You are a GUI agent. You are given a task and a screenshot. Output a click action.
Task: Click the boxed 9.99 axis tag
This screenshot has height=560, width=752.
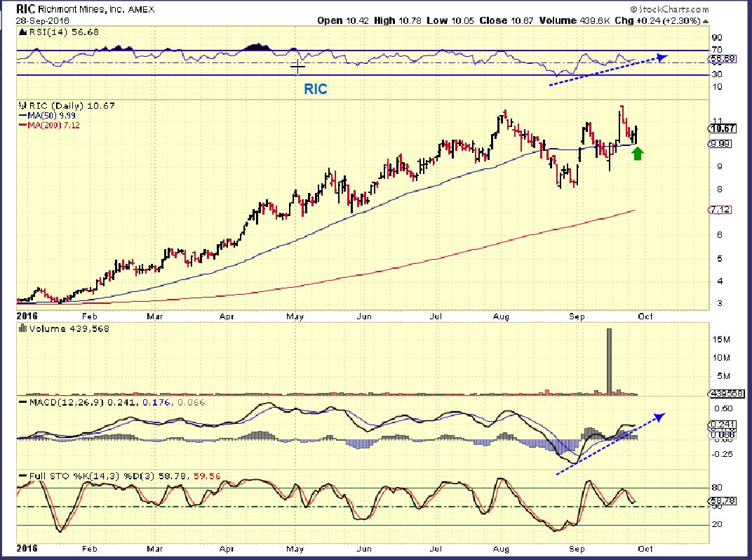(x=720, y=143)
